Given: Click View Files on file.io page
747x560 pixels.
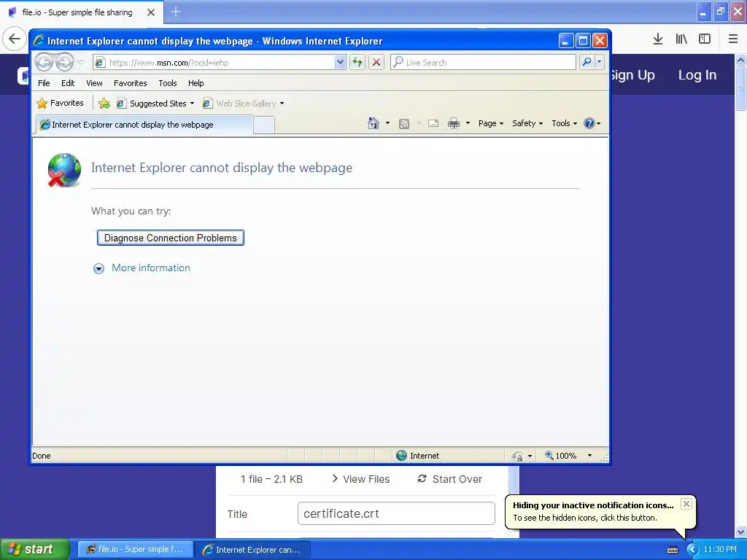Looking at the screenshot, I should (x=360, y=479).
